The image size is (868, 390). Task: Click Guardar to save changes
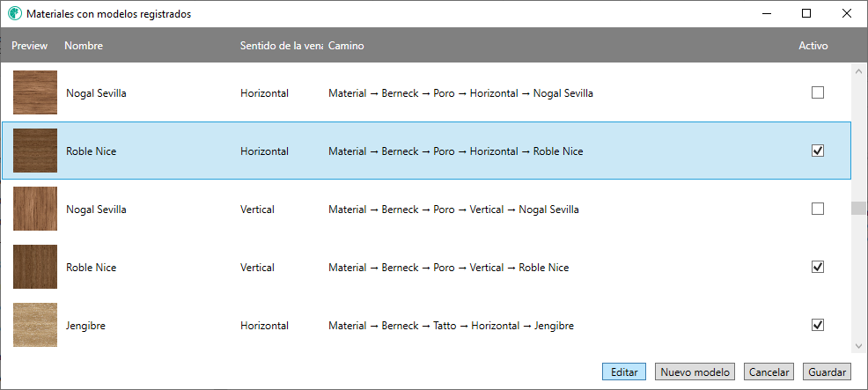coord(827,372)
